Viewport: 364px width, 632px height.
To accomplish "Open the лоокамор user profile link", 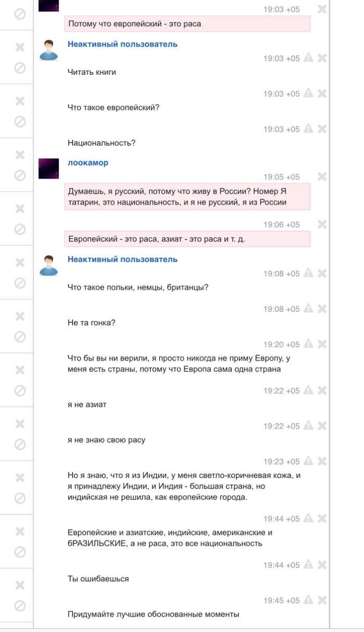I will click(88, 163).
